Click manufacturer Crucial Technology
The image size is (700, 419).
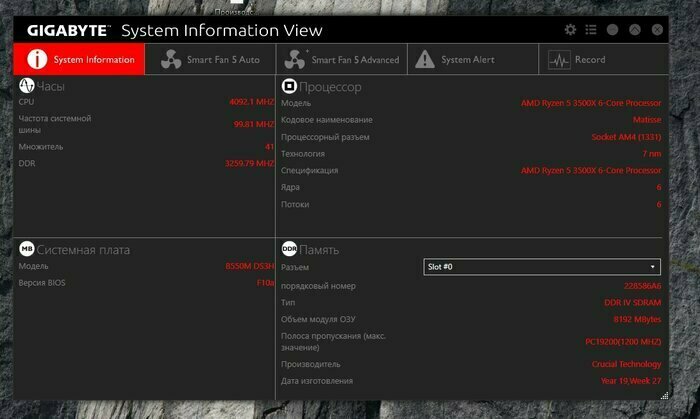626,364
